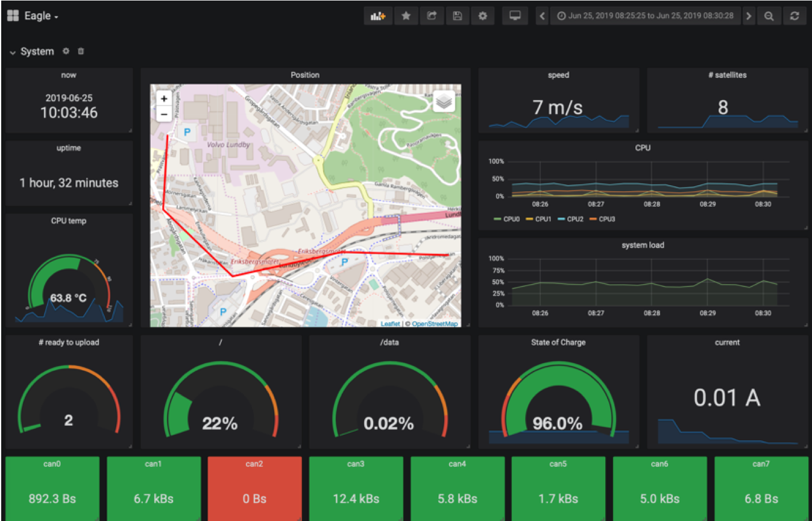Open the now panel title menu
The image size is (812, 521).
69,75
